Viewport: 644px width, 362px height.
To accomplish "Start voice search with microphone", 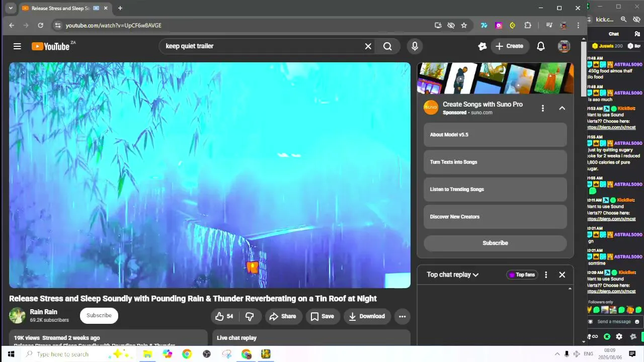I will 415,46.
